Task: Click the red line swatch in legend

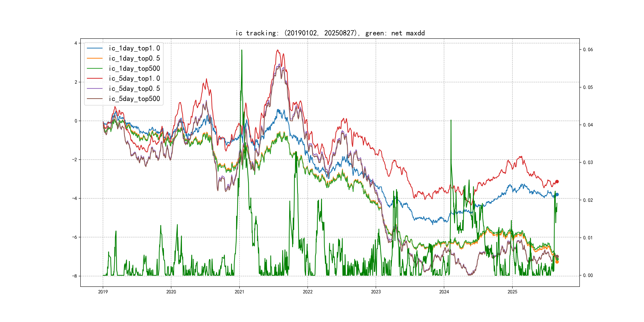Action: pyautogui.click(x=95, y=79)
